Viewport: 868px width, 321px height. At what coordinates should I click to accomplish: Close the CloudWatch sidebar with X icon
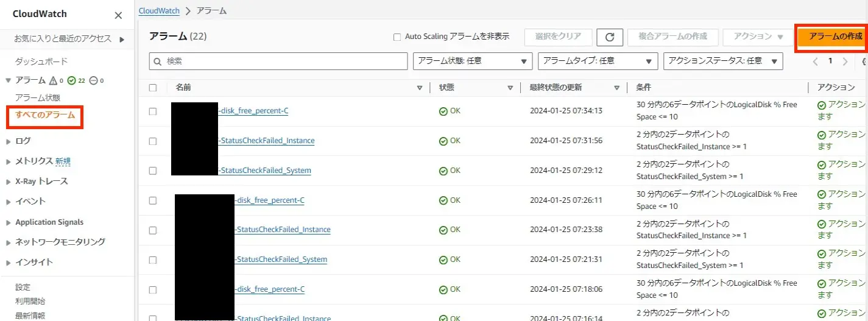pos(118,16)
